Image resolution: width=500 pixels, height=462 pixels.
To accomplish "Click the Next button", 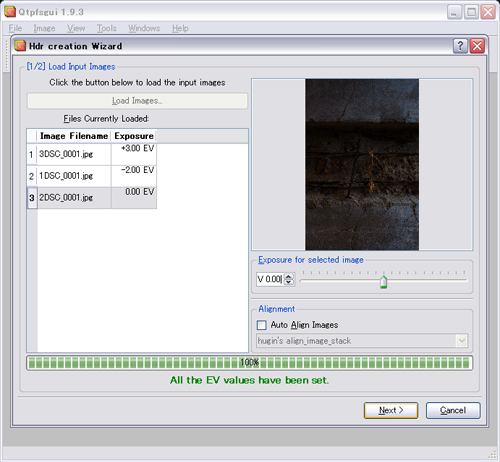I will pos(391,410).
